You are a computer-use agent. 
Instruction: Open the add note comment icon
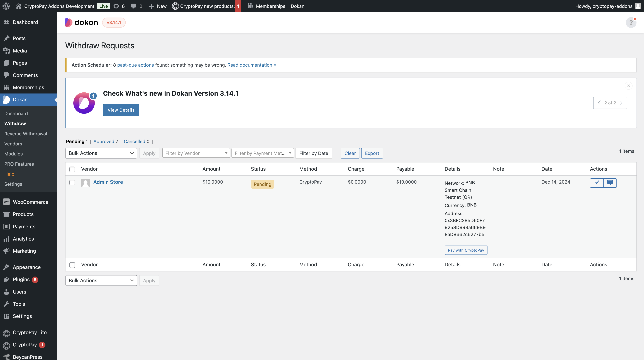click(610, 183)
